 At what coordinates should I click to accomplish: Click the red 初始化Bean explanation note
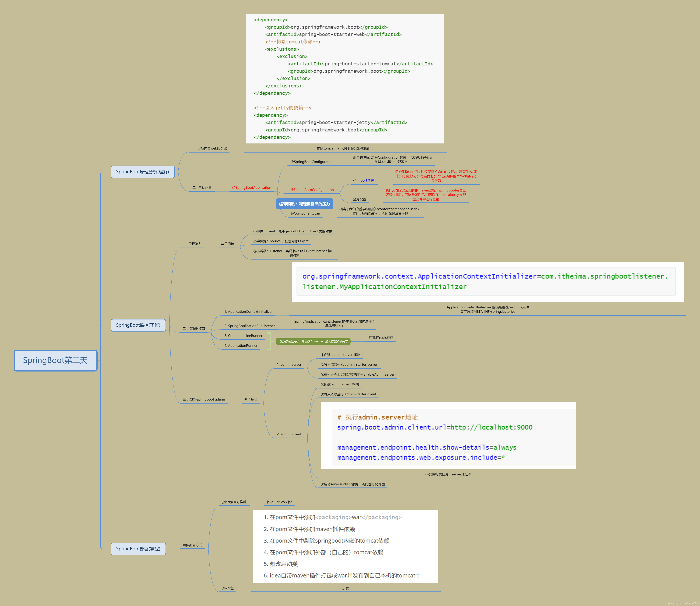coord(436,176)
